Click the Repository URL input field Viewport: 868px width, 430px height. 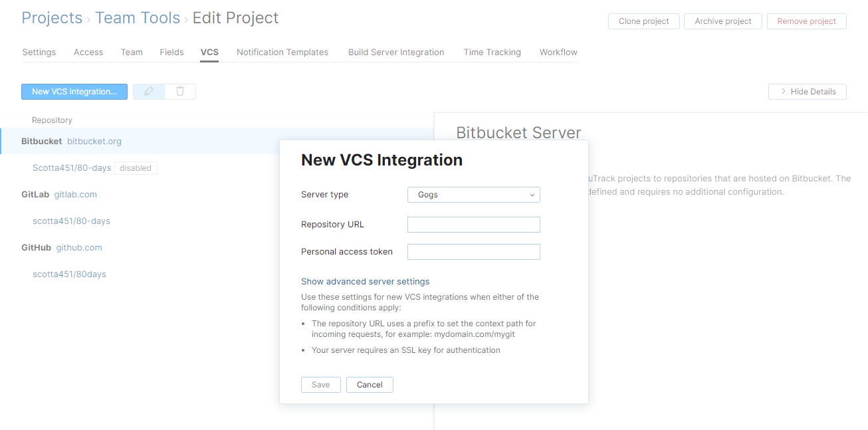tap(473, 224)
